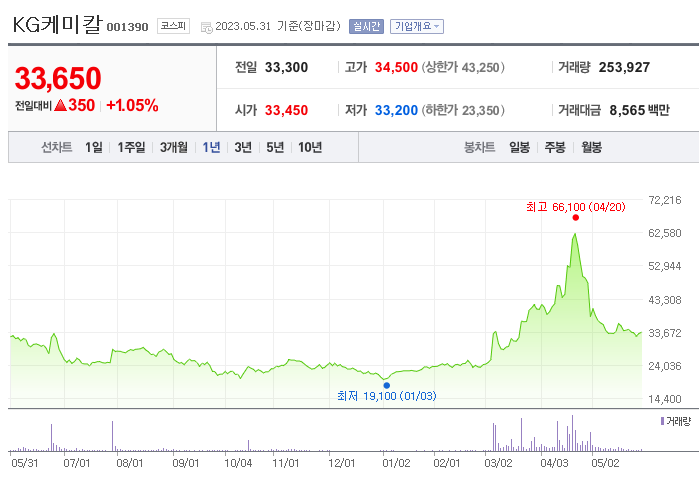This screenshot has height=487, width=699.
Task: Open the 기업개요 dropdown
Action: tap(416, 26)
